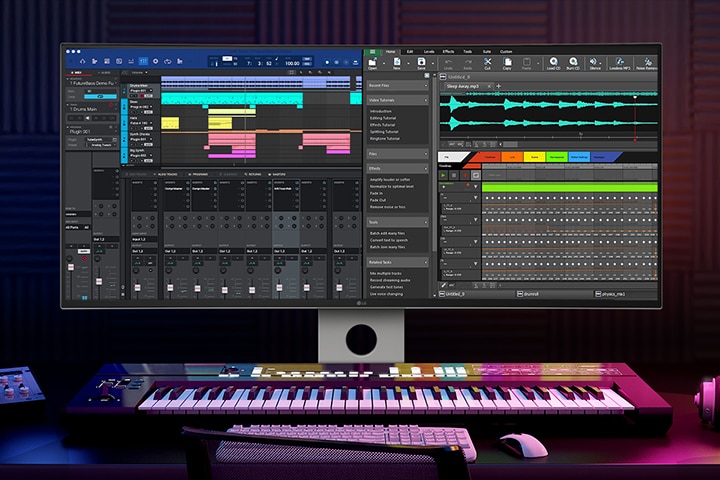Image resolution: width=720 pixels, height=480 pixels.
Task: Click the Burn CD icon
Action: 572,63
